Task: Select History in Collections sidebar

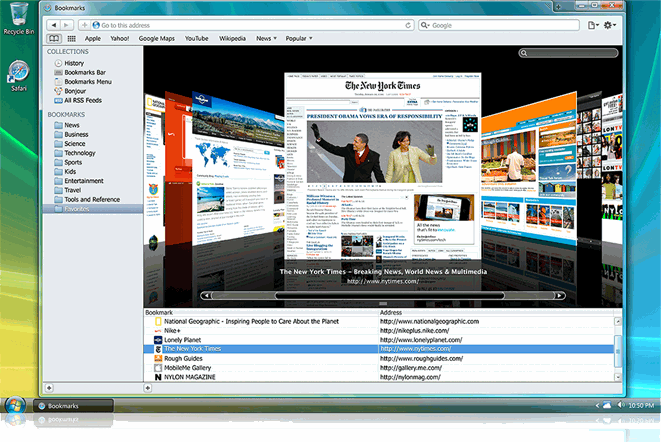Action: (x=73, y=63)
